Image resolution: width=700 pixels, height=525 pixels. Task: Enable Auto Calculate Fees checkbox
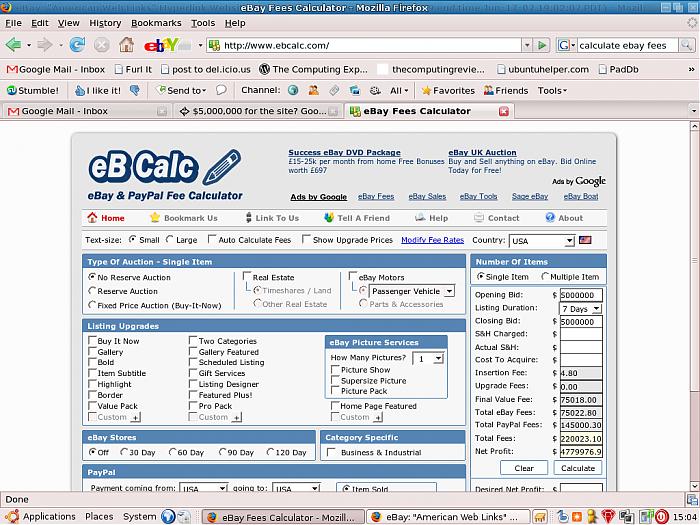pyautogui.click(x=212, y=239)
